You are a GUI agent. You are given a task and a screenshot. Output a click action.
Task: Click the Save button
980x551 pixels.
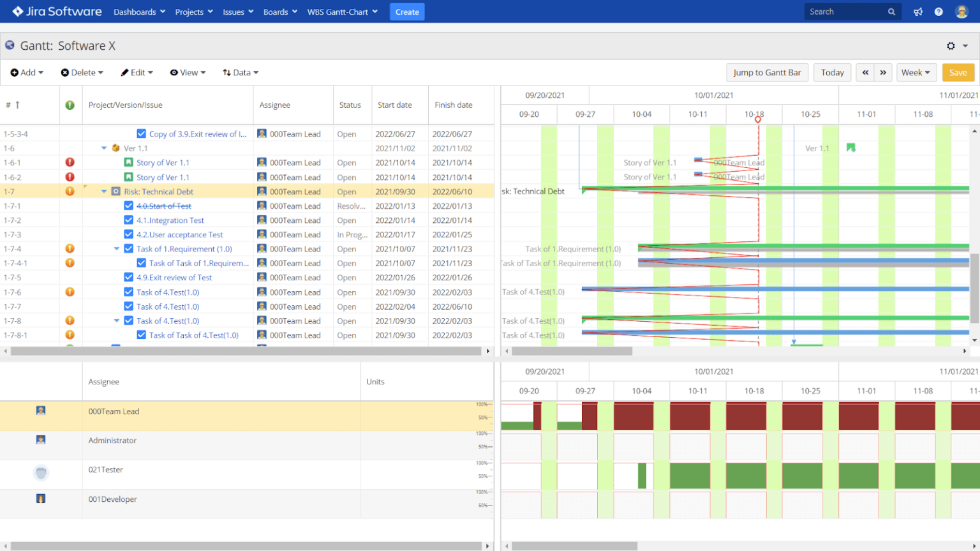(958, 72)
